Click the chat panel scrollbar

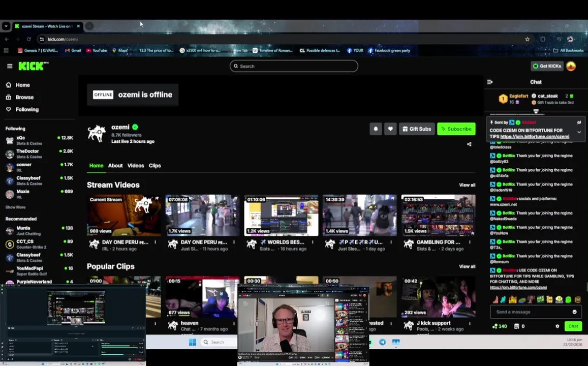tap(586, 287)
